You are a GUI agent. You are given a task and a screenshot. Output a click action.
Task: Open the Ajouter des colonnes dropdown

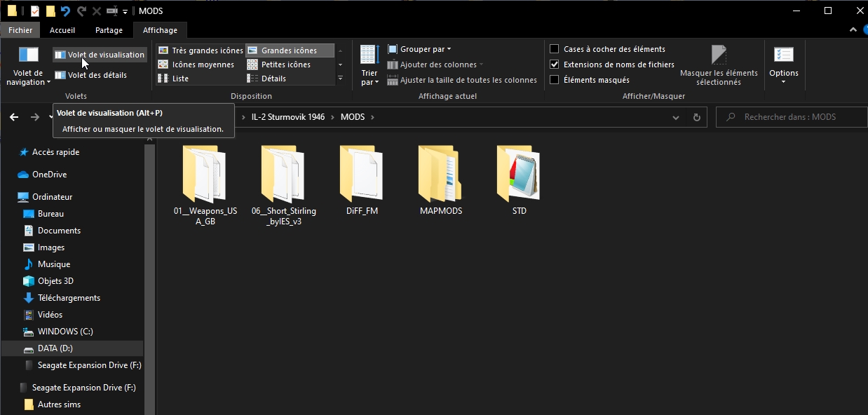[x=435, y=64]
